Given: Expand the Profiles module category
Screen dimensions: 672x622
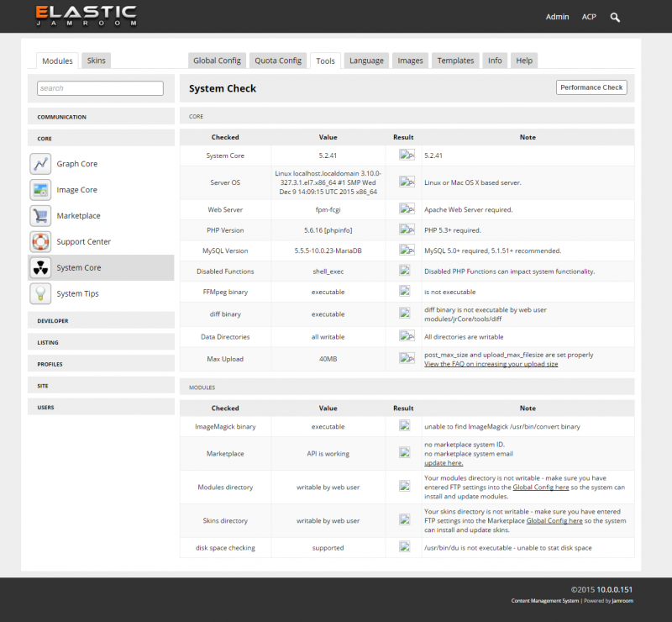Looking at the screenshot, I should pyautogui.click(x=50, y=364).
